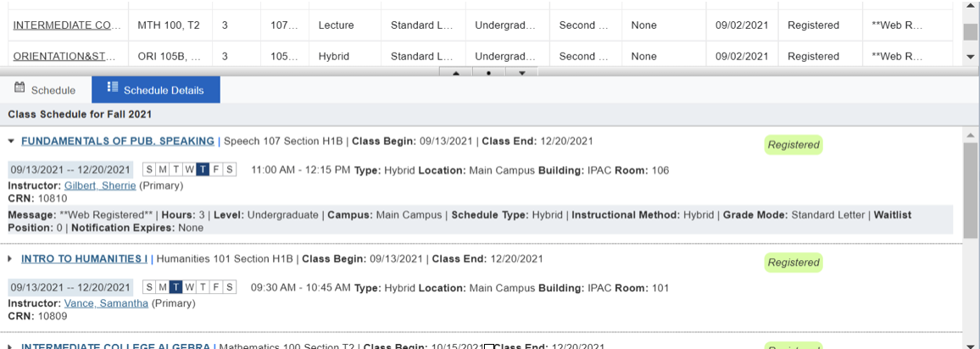Viewport: 980px width, 349px height.
Task: Click highlighted Tuesday box for Humanities 101
Action: click(175, 287)
